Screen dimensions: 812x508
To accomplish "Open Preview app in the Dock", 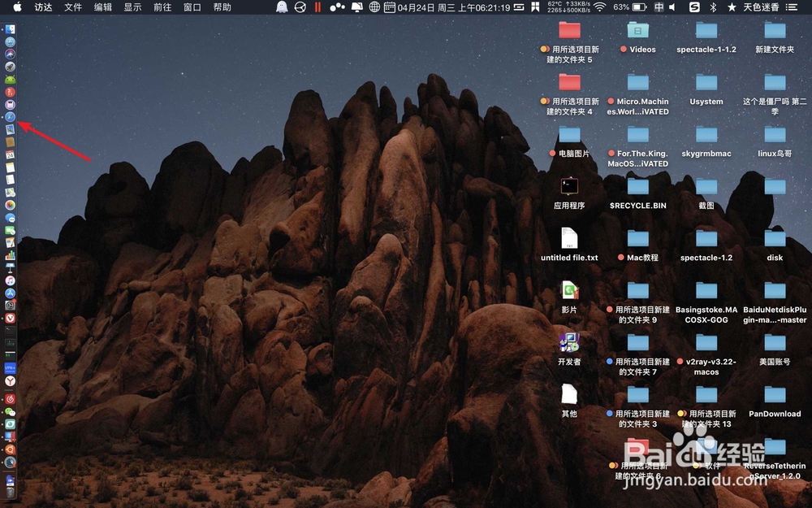I will coord(10,129).
